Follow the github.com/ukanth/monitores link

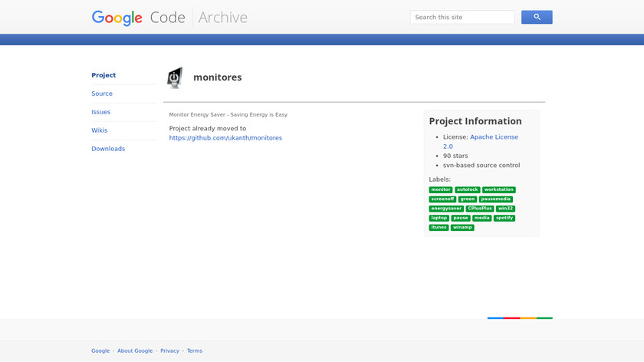[x=225, y=138]
